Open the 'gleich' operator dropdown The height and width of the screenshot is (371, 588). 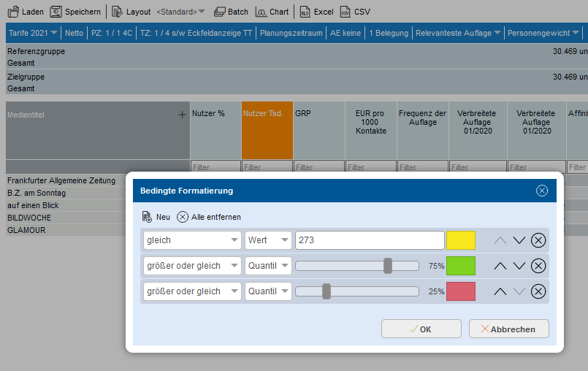point(192,240)
